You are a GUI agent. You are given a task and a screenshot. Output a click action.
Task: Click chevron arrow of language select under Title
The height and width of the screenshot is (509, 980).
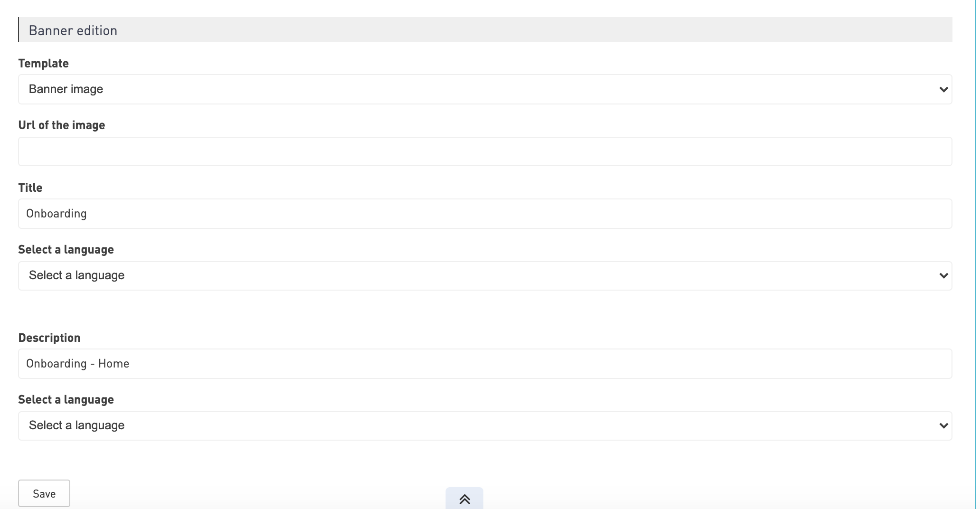point(943,275)
